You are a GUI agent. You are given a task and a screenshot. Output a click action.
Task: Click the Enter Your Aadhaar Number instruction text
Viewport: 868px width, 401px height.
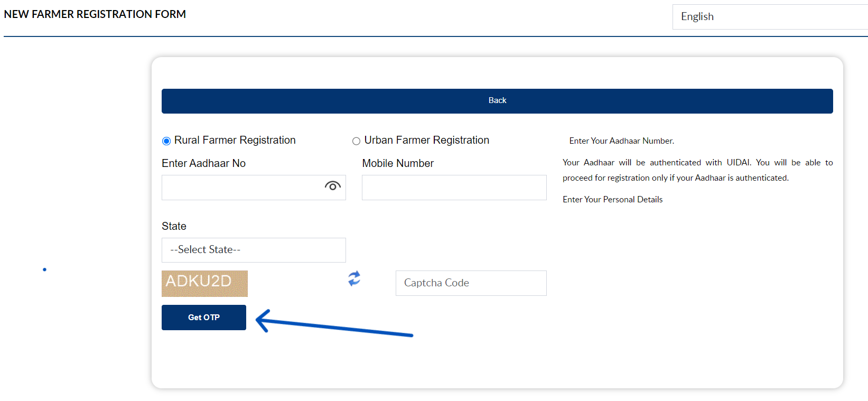[621, 141]
